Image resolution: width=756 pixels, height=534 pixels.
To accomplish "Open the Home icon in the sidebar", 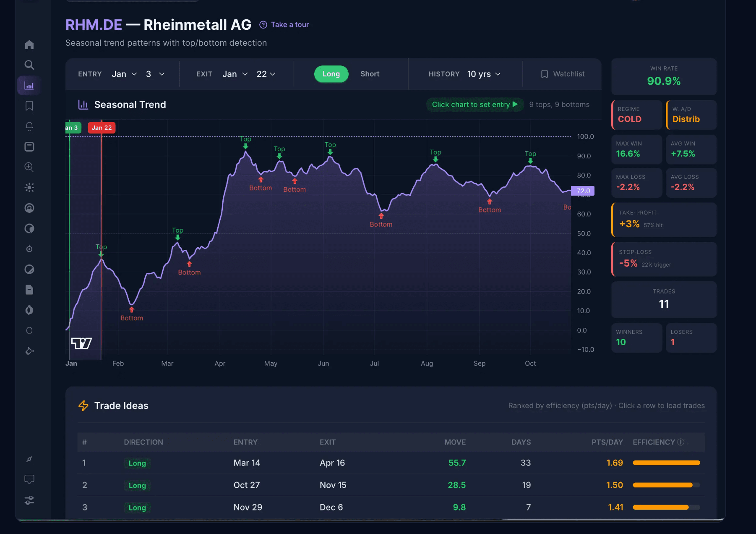I will tap(29, 44).
